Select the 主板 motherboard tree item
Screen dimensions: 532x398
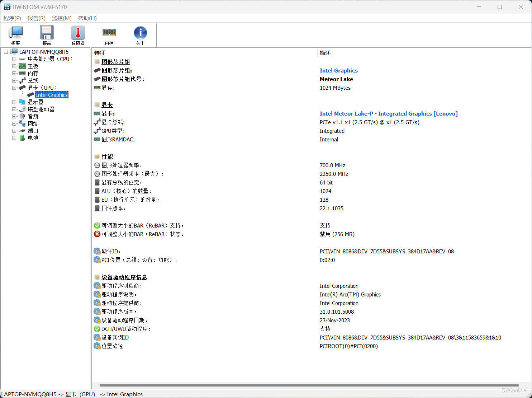tap(33, 66)
